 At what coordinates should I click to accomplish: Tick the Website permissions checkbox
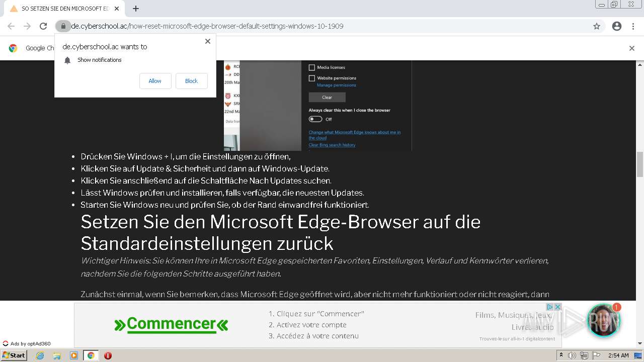tap(312, 78)
